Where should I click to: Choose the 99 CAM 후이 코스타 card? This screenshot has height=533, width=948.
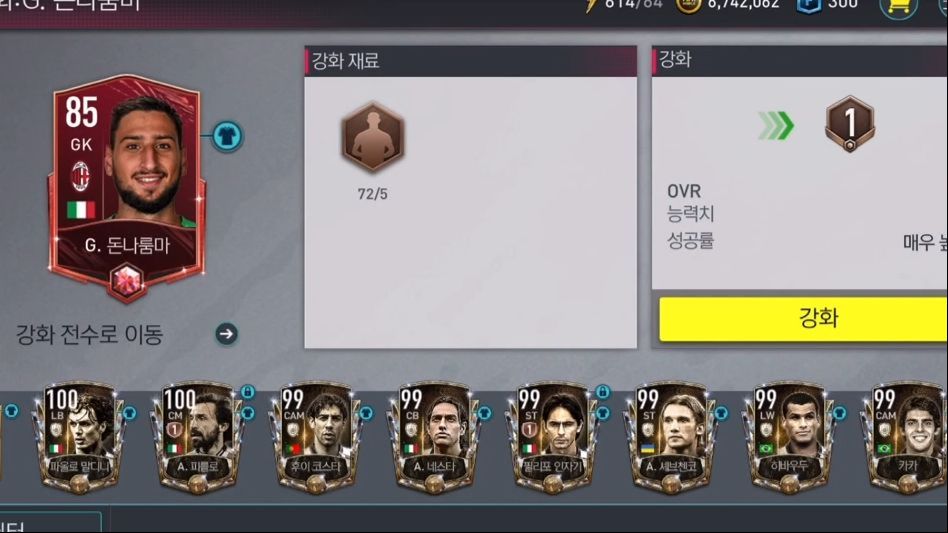pos(316,438)
